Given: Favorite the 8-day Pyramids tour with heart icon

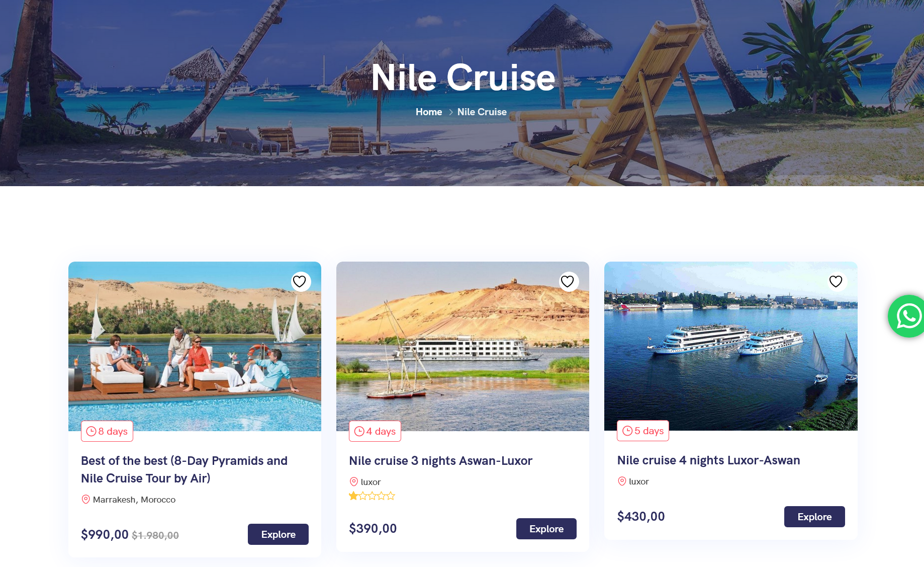Looking at the screenshot, I should (x=300, y=281).
